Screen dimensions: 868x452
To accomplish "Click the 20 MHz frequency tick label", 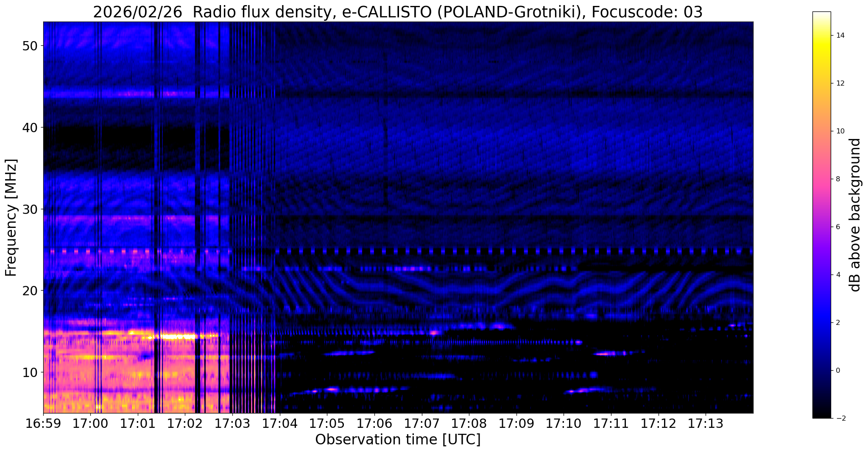I will point(30,291).
